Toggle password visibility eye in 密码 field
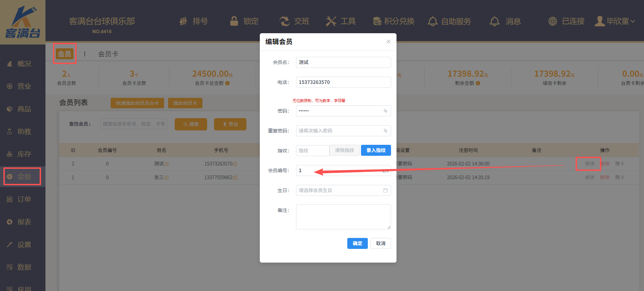 click(385, 111)
